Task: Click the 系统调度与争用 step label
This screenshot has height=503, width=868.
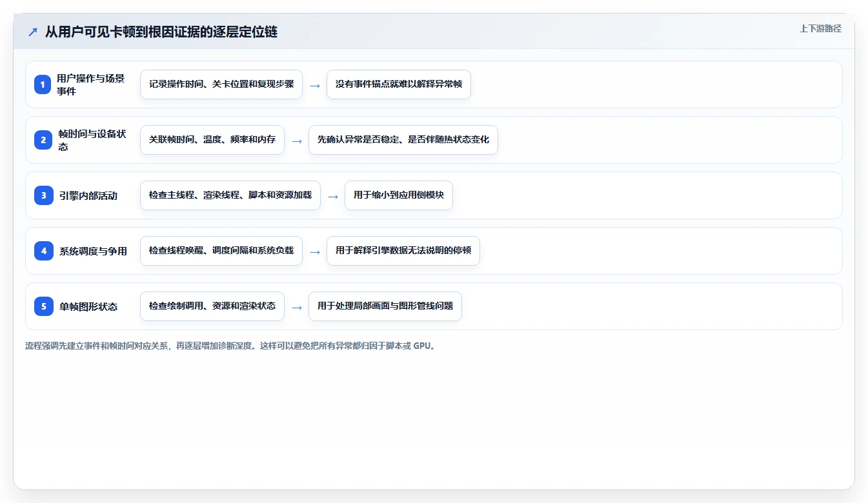Action: pyautogui.click(x=93, y=251)
